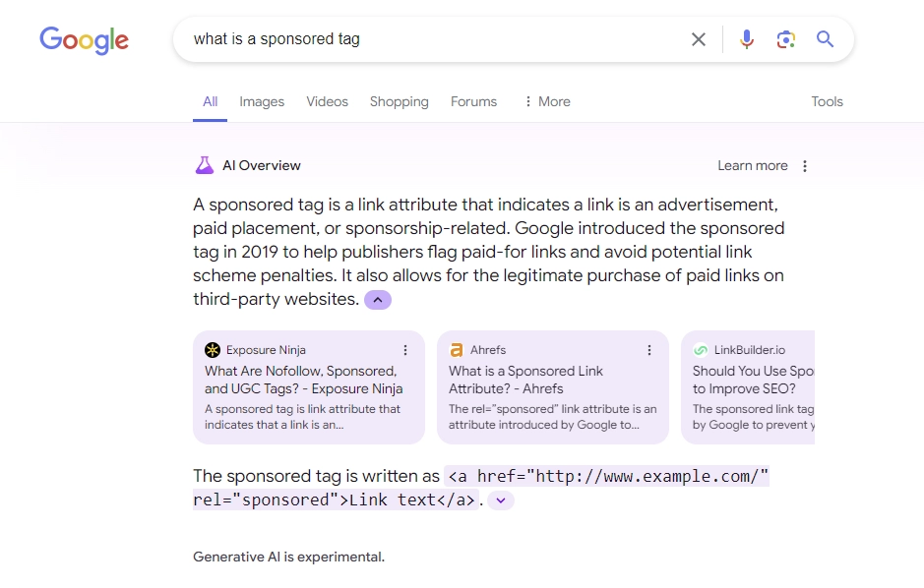Follow the Learn more link
The image size is (924, 588).
click(753, 166)
